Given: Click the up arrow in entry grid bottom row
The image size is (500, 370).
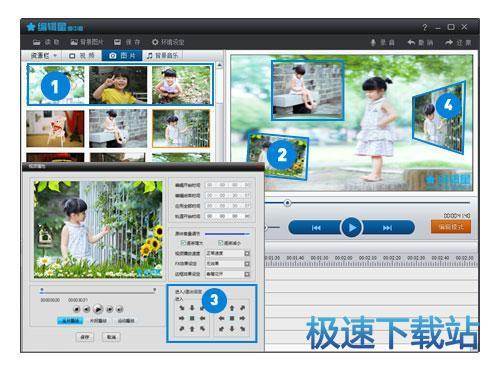Looking at the screenshot, I should 192,329.
